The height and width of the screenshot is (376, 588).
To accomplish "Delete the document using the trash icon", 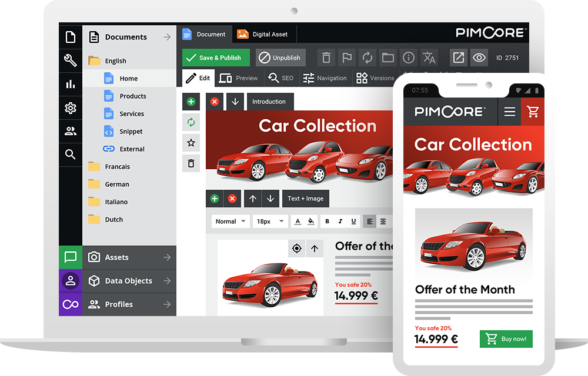I will (x=326, y=57).
